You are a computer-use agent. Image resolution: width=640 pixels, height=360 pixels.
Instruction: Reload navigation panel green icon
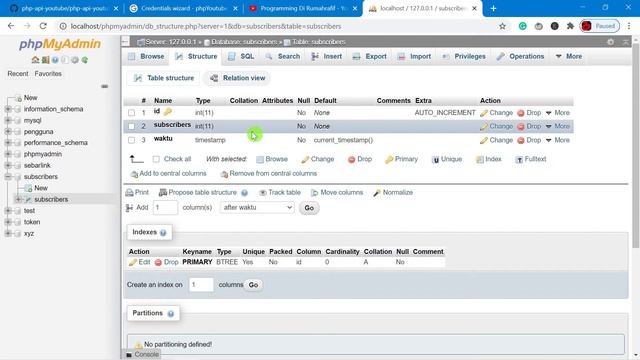[x=84, y=60]
